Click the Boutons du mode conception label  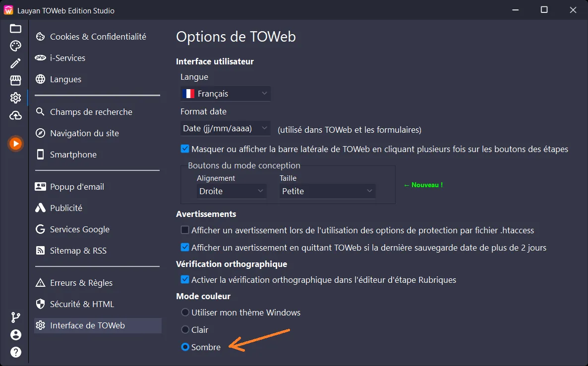244,165
